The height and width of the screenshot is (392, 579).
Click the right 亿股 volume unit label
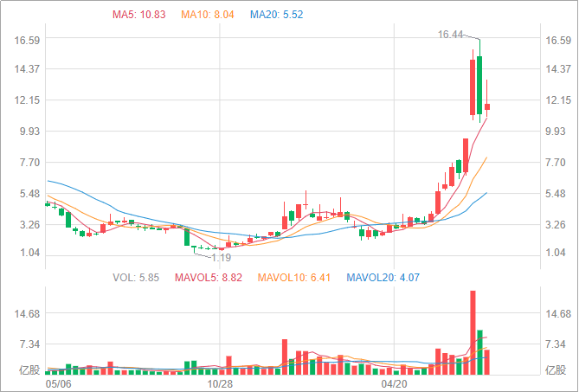pyautogui.click(x=556, y=370)
